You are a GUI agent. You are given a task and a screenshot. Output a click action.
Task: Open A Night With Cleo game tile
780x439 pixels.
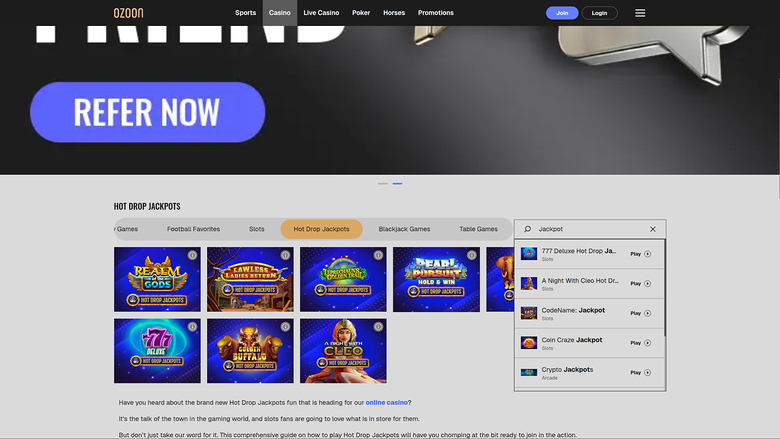(343, 351)
